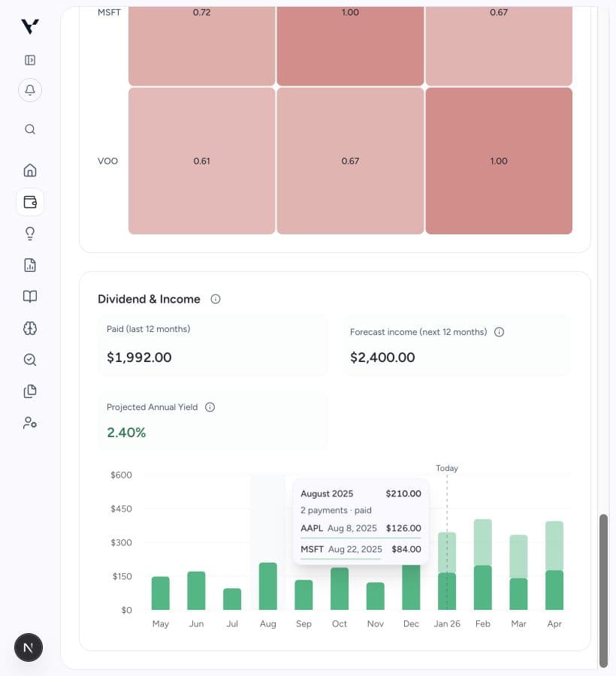
Task: Click the MSFT row 0.72 heatmap cell
Action: pos(202,46)
